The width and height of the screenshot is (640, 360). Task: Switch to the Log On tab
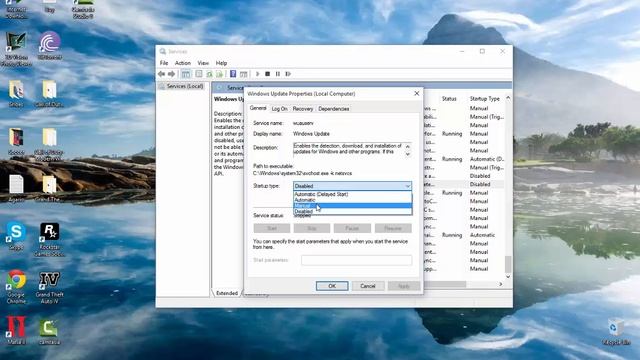pos(280,109)
